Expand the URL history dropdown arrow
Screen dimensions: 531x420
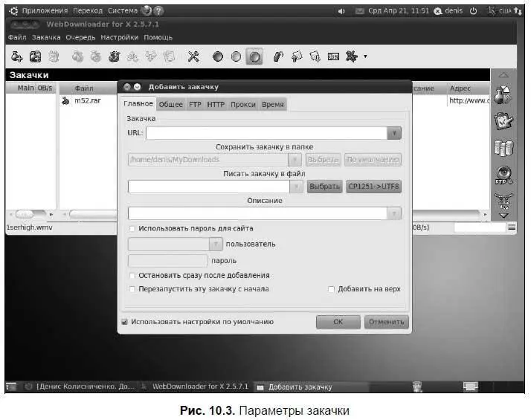point(394,133)
